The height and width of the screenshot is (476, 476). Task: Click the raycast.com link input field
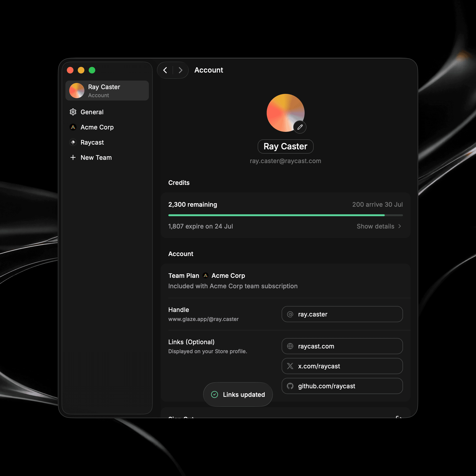tap(342, 346)
